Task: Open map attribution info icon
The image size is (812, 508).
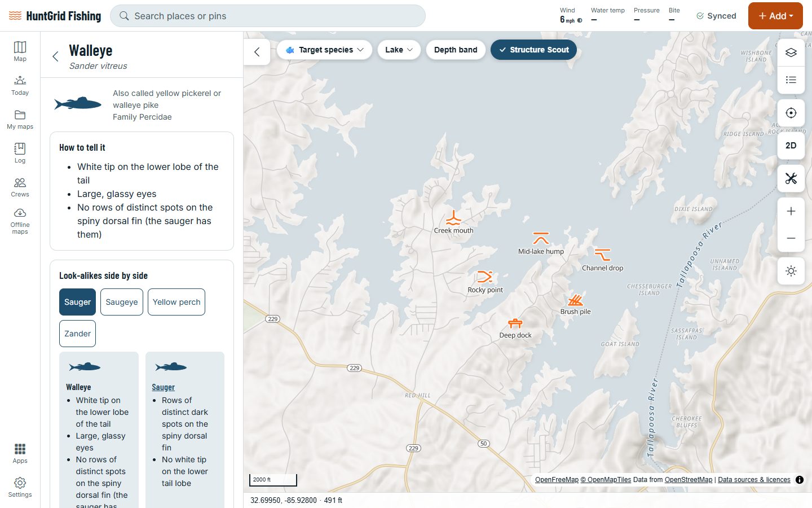Action: (x=800, y=480)
